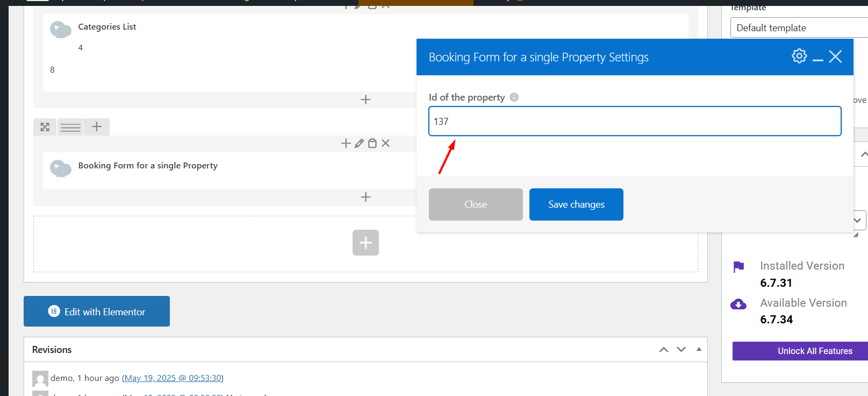Move Revisions panel down with the down chevron

point(681,350)
